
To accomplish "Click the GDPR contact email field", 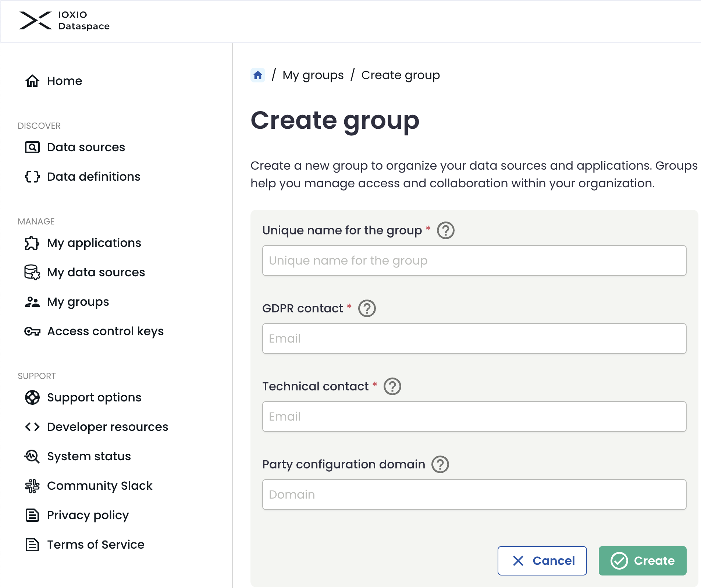I will (474, 338).
